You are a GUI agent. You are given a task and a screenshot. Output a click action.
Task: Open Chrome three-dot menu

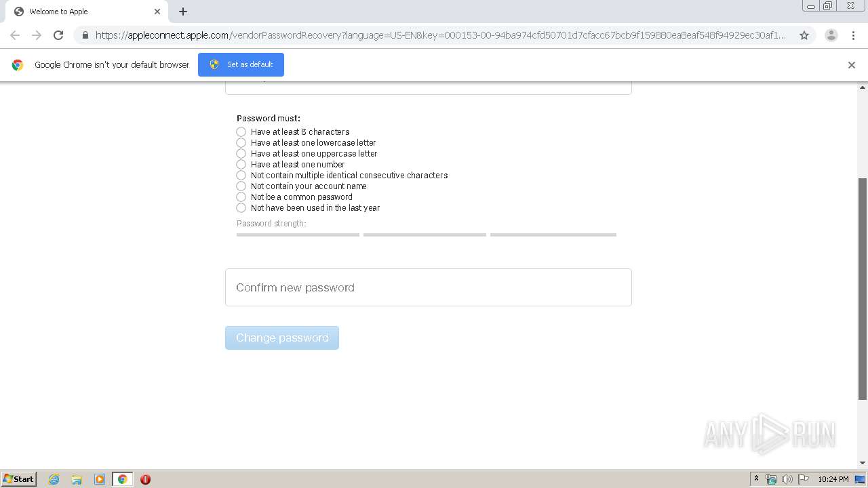click(853, 35)
